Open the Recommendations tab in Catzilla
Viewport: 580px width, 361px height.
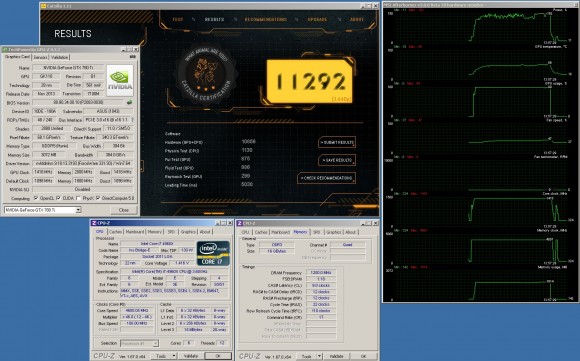pos(266,19)
